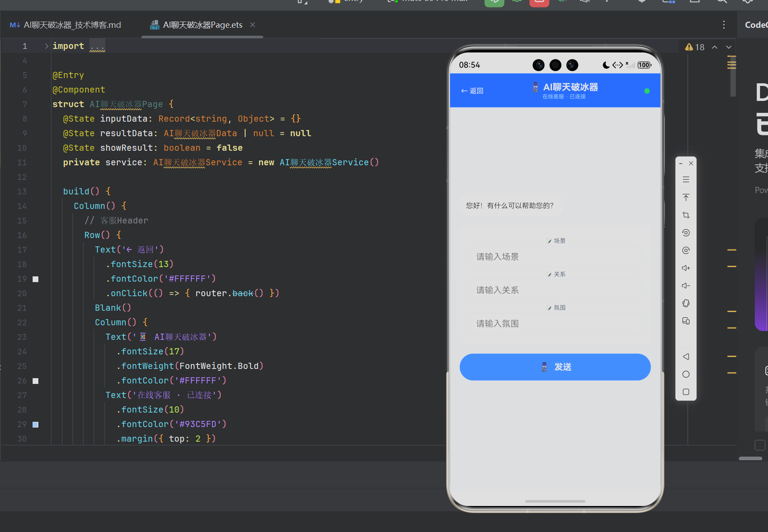The height and width of the screenshot is (532, 768).
Task: Close the AI聊天破冰器Page.ets tab
Action: [253, 25]
